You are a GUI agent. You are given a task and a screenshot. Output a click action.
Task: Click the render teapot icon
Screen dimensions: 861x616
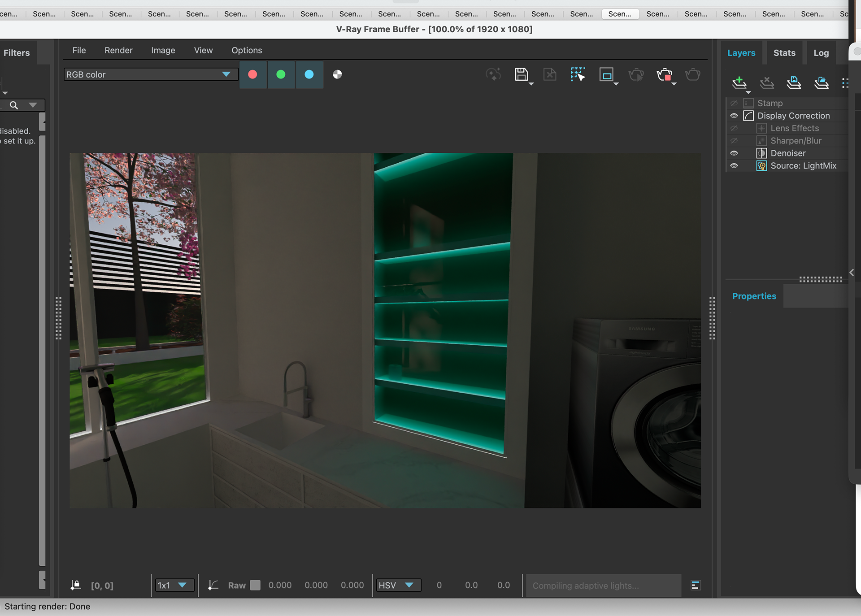pyautogui.click(x=692, y=74)
